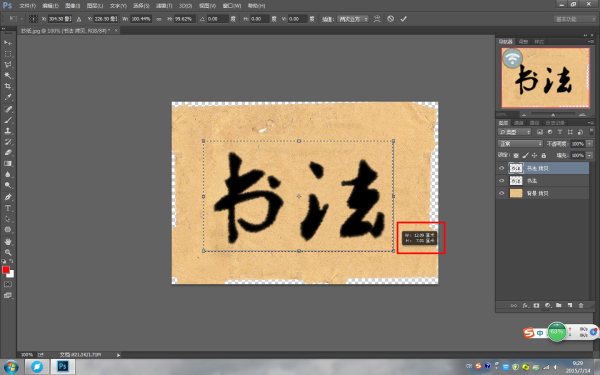Toggle maintain aspect ratio link
600x375 pixels.
click(x=159, y=19)
